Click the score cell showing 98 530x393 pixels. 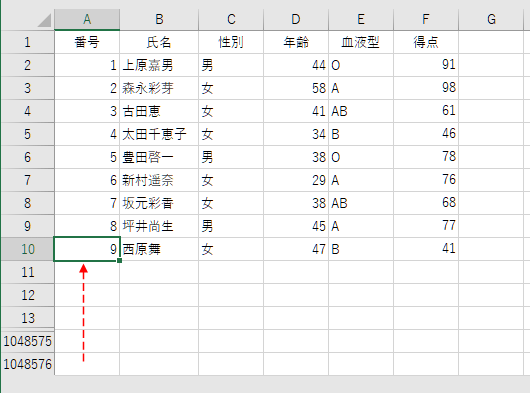pos(426,88)
